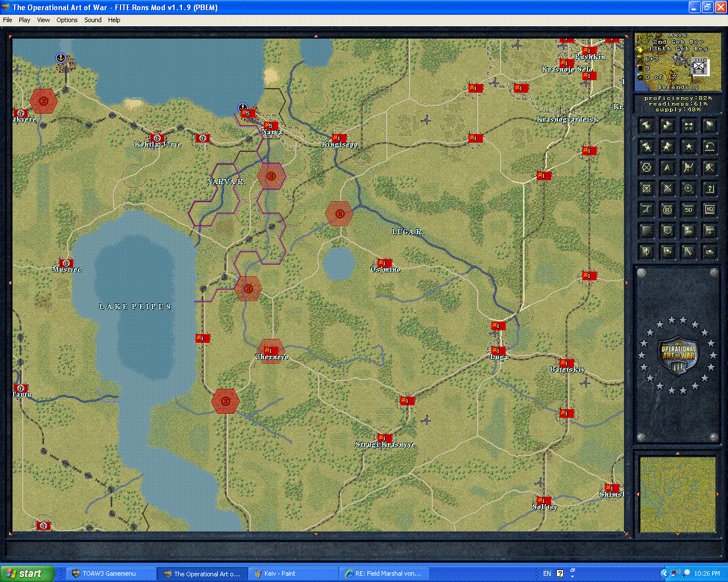Click the tank icon in bottom row

[709, 251]
